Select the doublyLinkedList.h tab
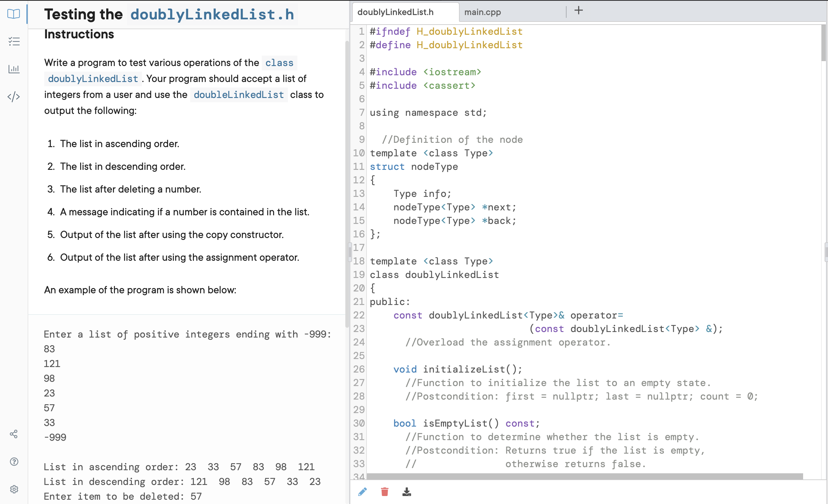Image resolution: width=828 pixels, height=504 pixels. click(395, 12)
